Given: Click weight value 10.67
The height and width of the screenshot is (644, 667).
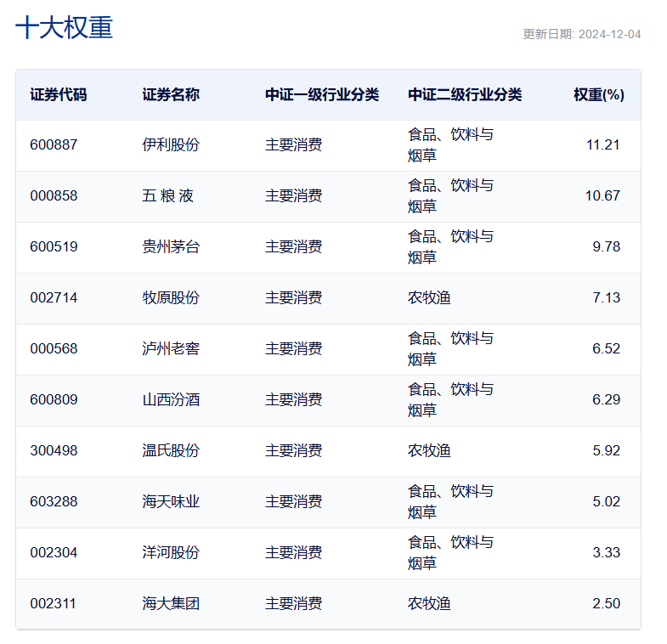Looking at the screenshot, I should click(x=602, y=196).
